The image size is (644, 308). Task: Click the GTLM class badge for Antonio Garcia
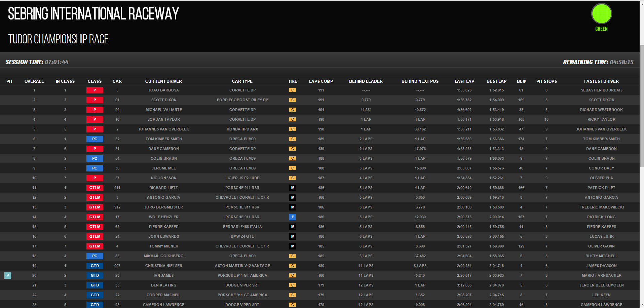[94, 198]
